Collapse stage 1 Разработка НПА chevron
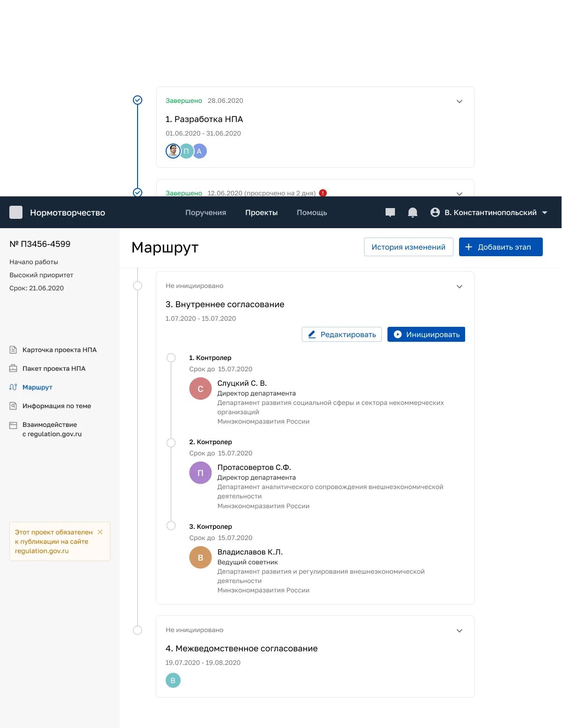 pos(460,101)
